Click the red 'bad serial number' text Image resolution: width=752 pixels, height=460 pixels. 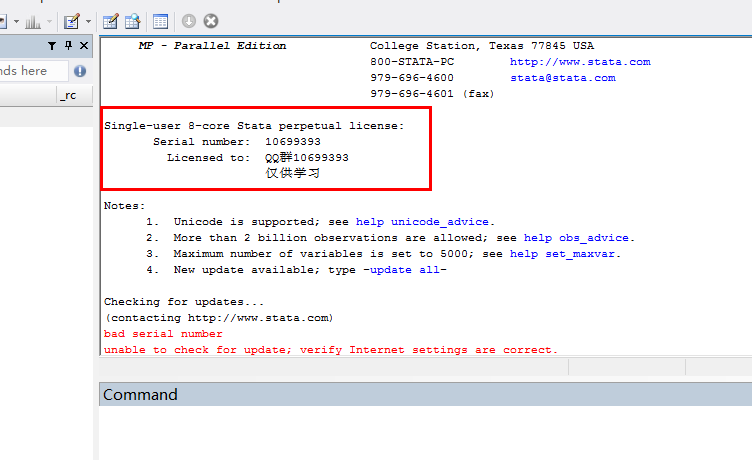163,334
